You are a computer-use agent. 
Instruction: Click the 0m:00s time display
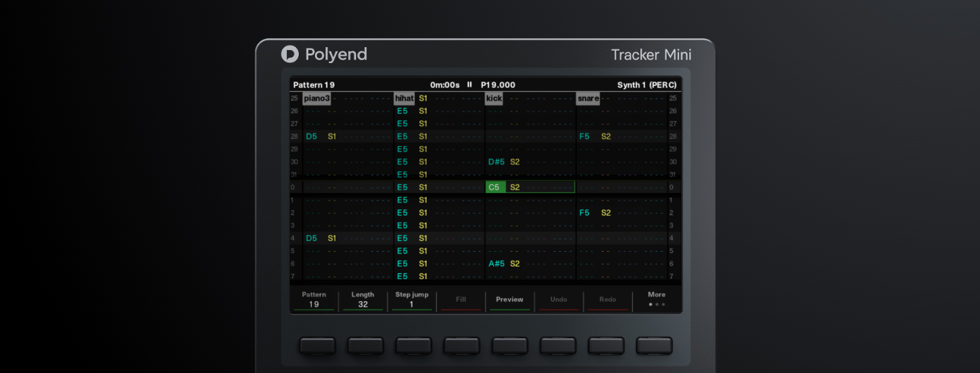pyautogui.click(x=445, y=85)
